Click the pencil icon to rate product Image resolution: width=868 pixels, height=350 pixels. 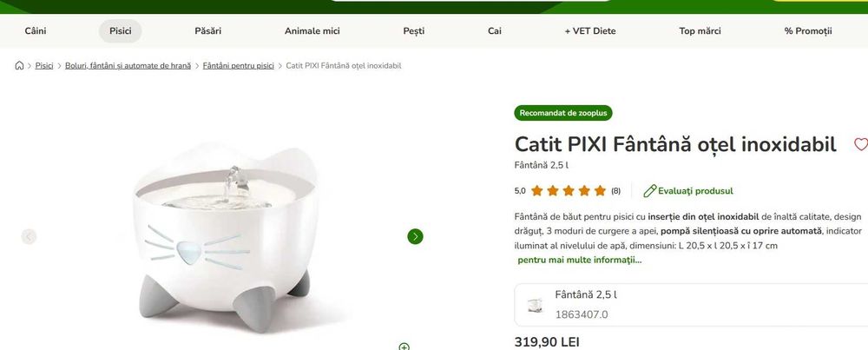click(x=650, y=191)
